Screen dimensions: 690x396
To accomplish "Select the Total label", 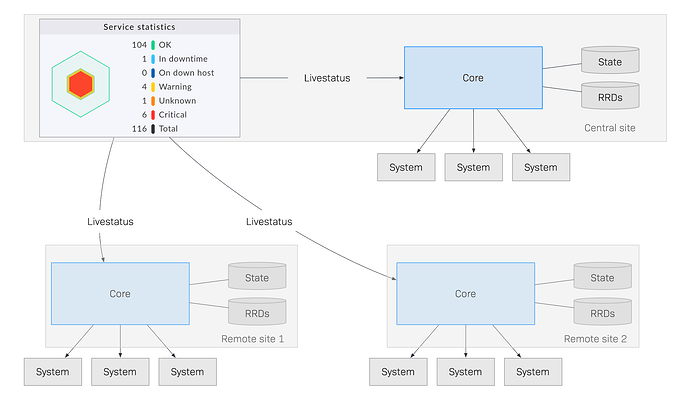I will coord(168,129).
